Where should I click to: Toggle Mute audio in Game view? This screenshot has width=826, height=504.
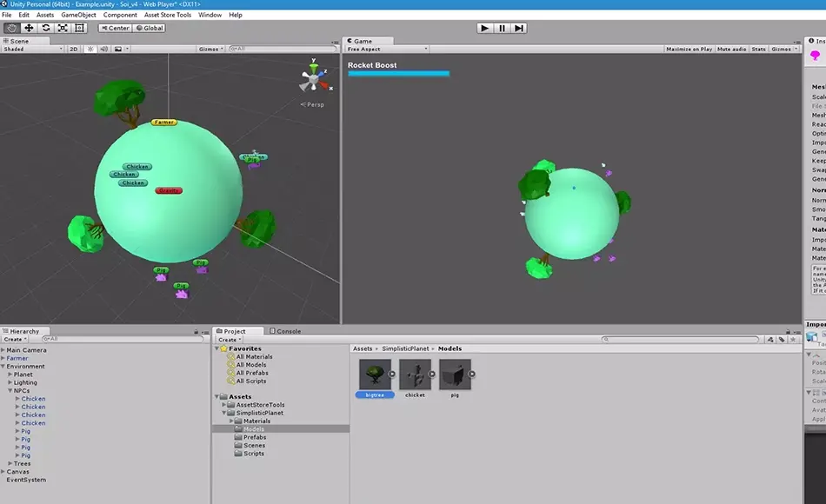(x=731, y=49)
